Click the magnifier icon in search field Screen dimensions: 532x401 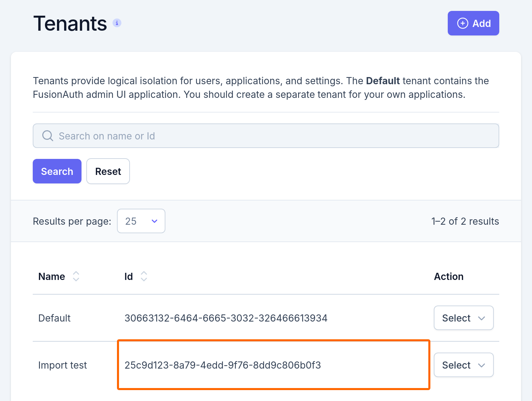(x=47, y=136)
